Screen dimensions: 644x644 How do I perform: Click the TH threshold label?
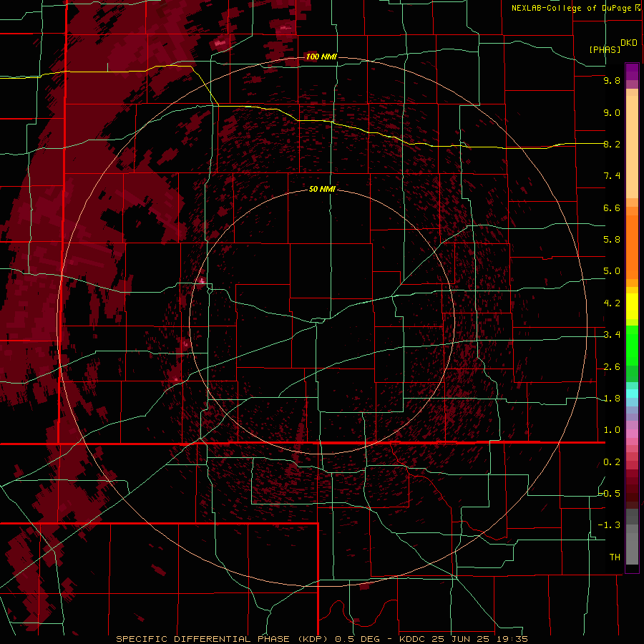[615, 557]
